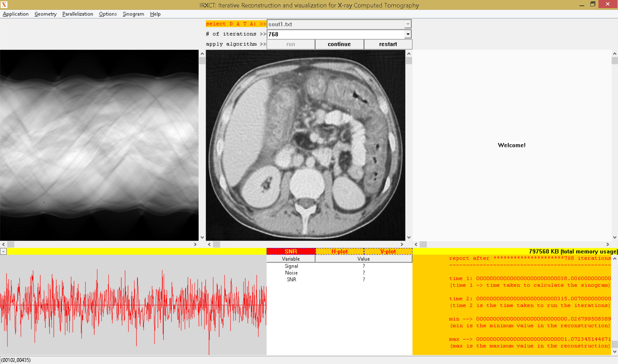Click Welcome panel scroll right arrow
The height and width of the screenshot is (364, 618).
click(608, 244)
